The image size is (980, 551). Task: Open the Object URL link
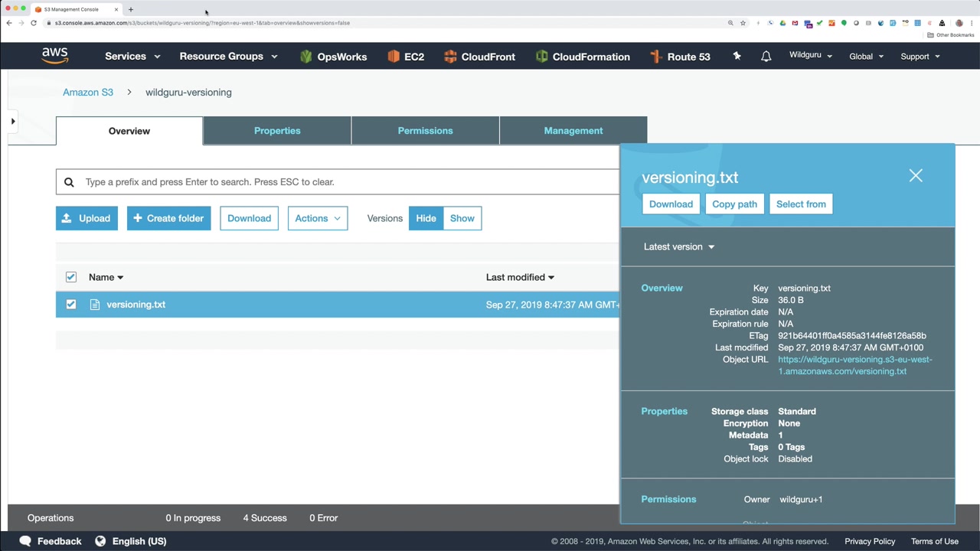click(854, 365)
